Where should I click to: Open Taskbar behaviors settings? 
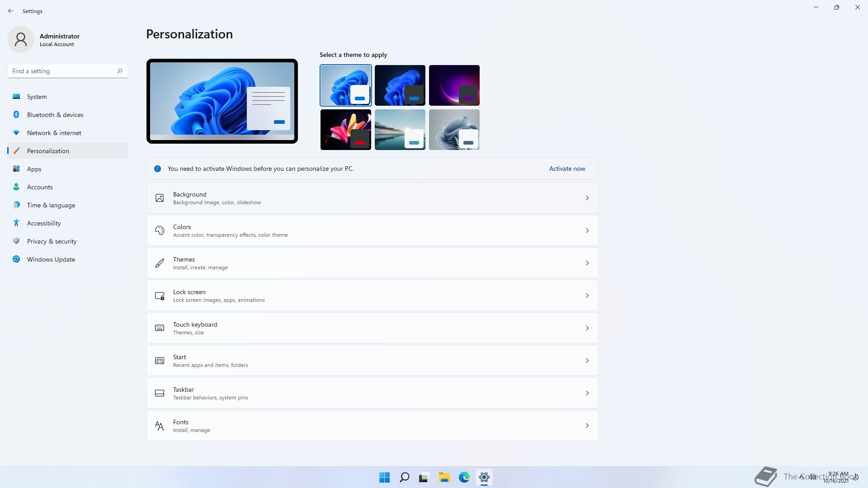tap(372, 393)
